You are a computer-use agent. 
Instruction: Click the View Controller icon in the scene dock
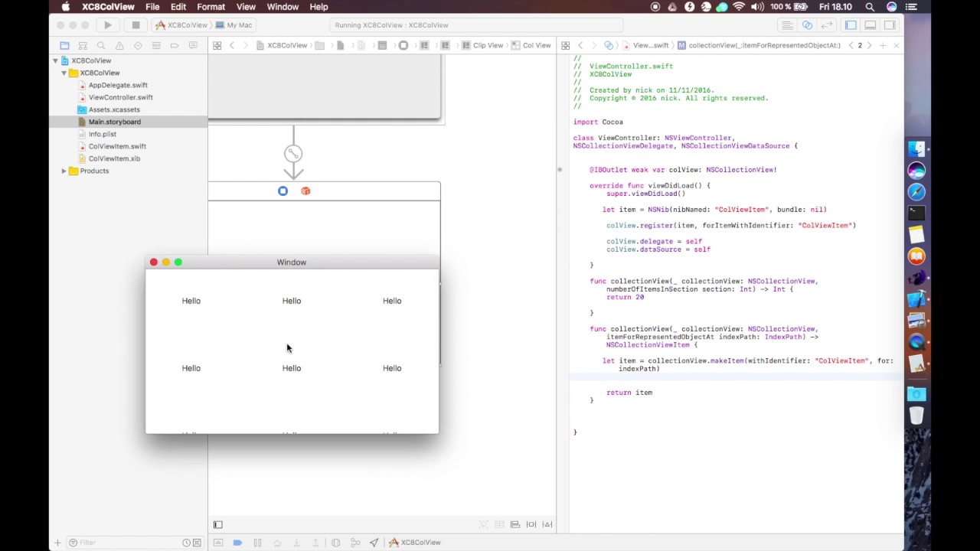click(x=283, y=191)
